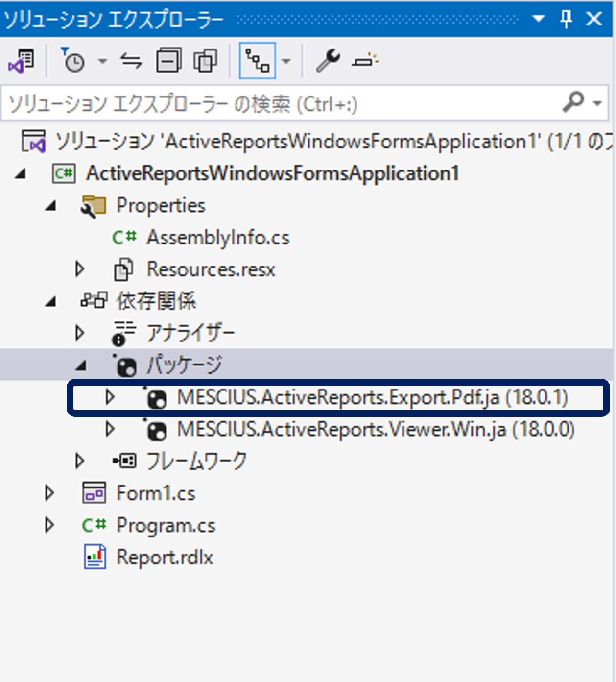This screenshot has height=682, width=616.
Task: Collapse the ActiveReportsWindowsFormsApplication1 project node
Action: point(20,173)
